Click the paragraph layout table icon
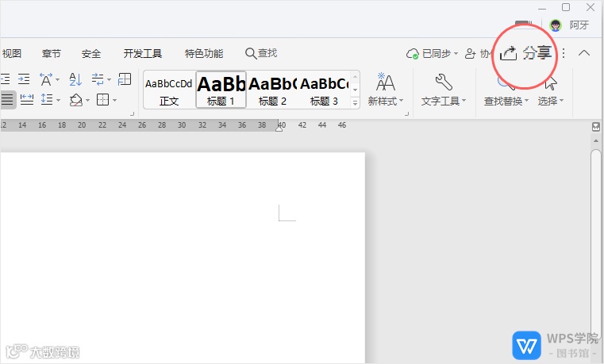This screenshot has width=604, height=364. tap(125, 79)
